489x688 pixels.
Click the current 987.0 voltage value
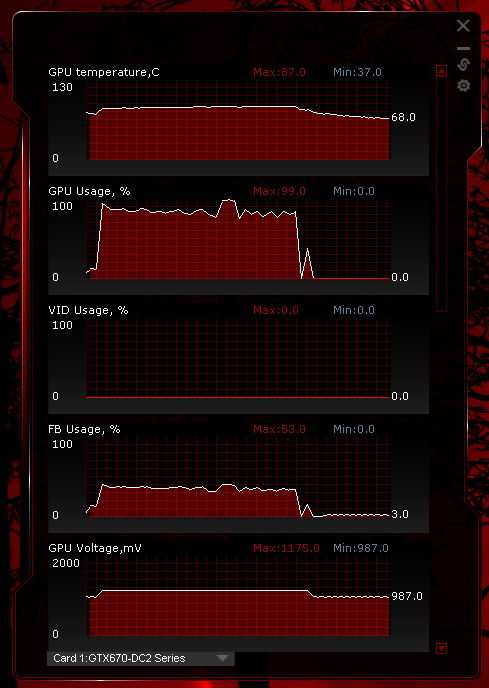point(406,596)
